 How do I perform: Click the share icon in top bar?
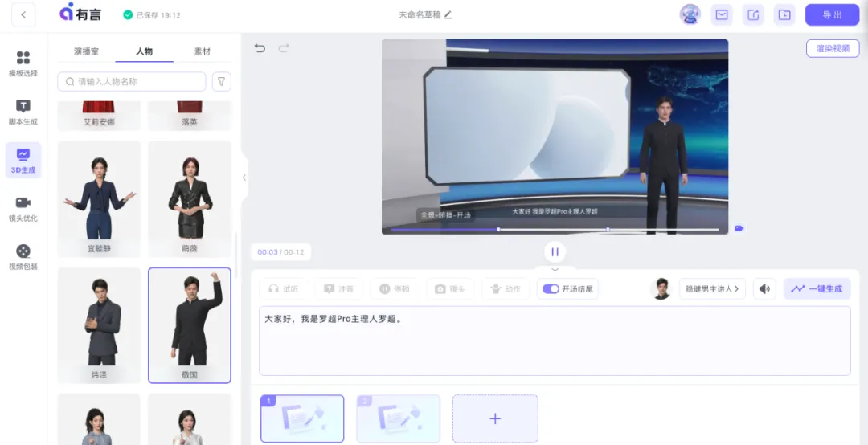[753, 14]
